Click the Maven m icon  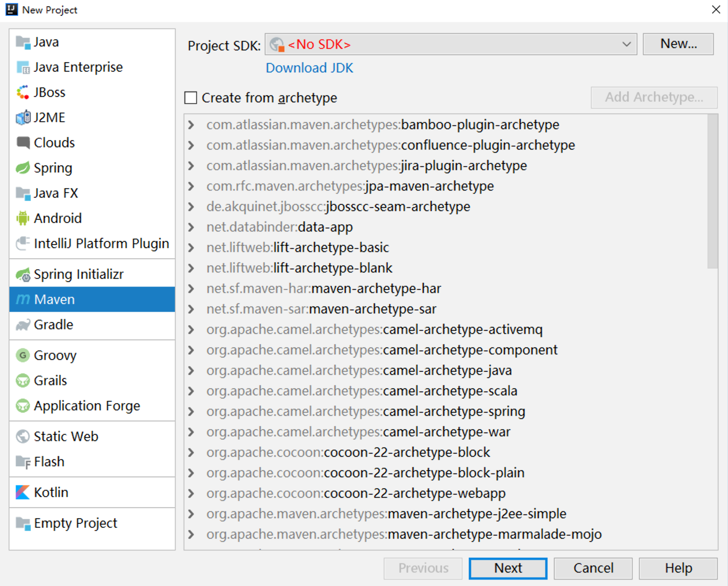click(x=23, y=300)
